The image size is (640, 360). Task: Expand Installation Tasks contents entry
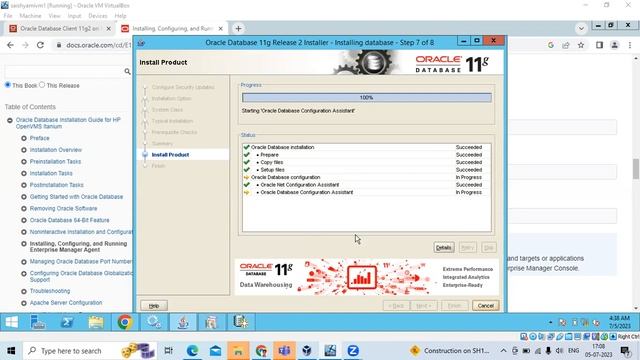click(x=24, y=173)
